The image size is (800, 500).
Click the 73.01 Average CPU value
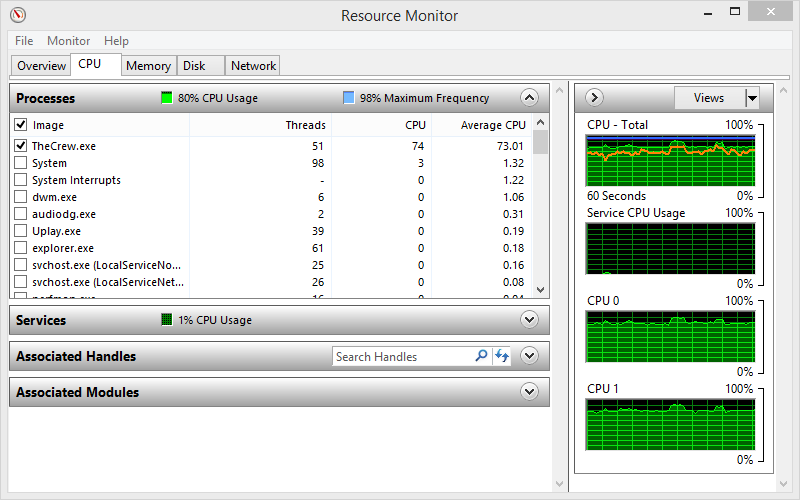pos(510,146)
